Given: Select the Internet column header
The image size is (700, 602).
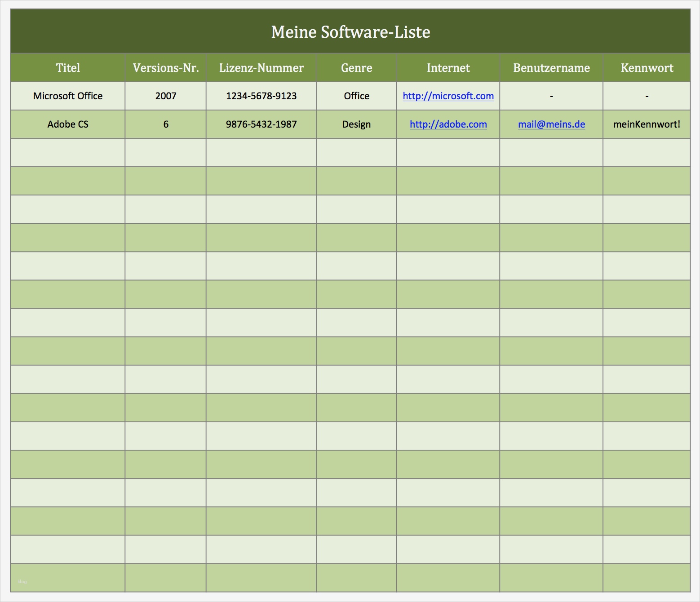Looking at the screenshot, I should [448, 68].
